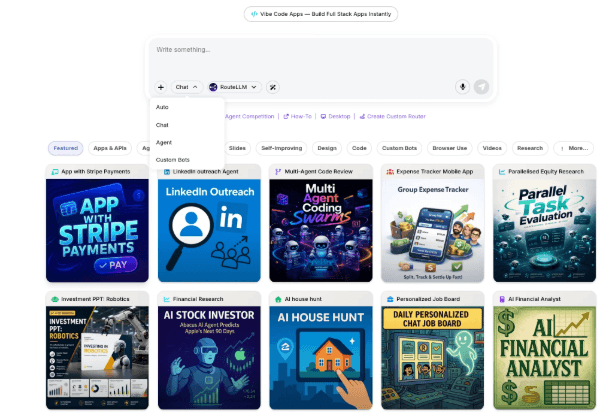Click the Vibe Code Apps banner icon
Viewport: 614px width, 415px height.
point(254,14)
